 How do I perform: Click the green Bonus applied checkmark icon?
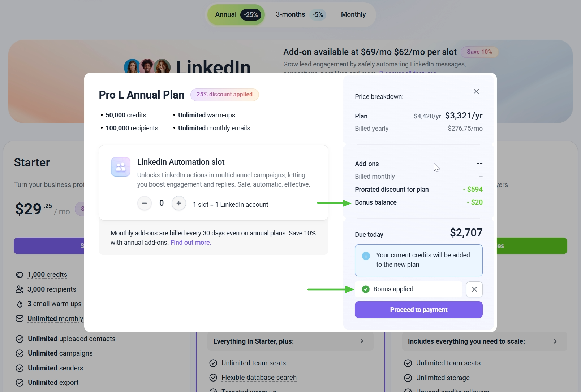point(366,289)
